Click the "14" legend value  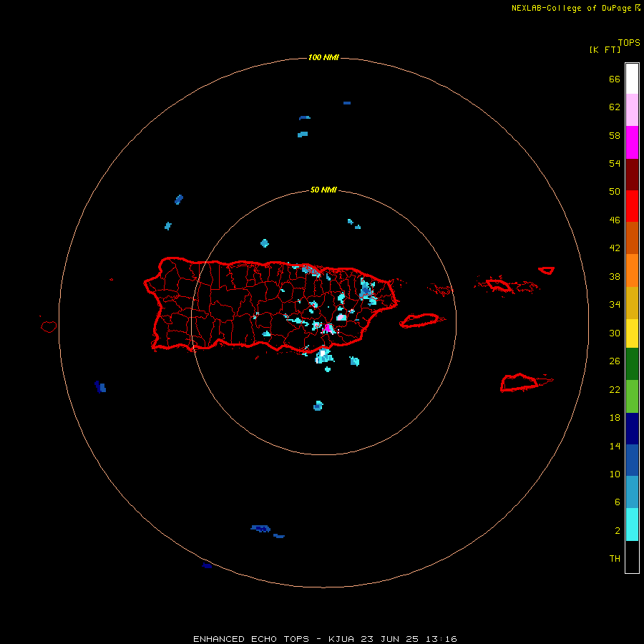pos(615,446)
